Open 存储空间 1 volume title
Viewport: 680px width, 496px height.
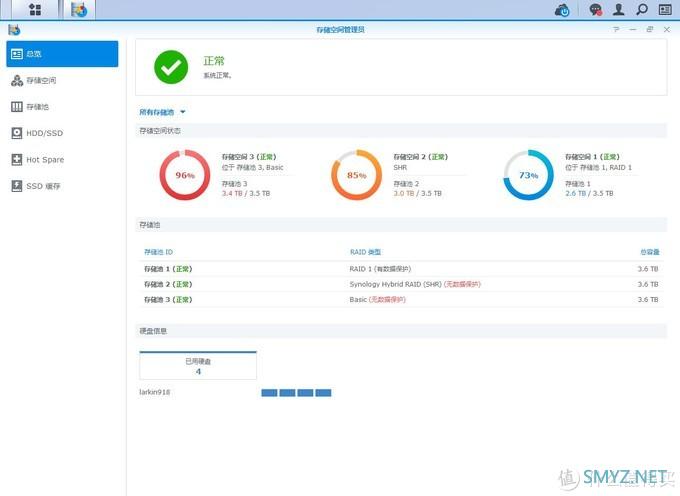[x=592, y=157]
